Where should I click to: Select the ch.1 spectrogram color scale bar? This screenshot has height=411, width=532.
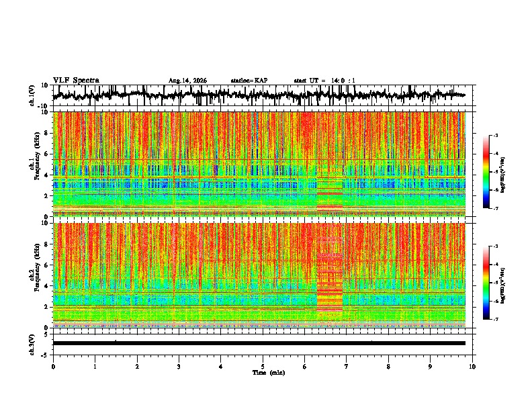coord(486,172)
